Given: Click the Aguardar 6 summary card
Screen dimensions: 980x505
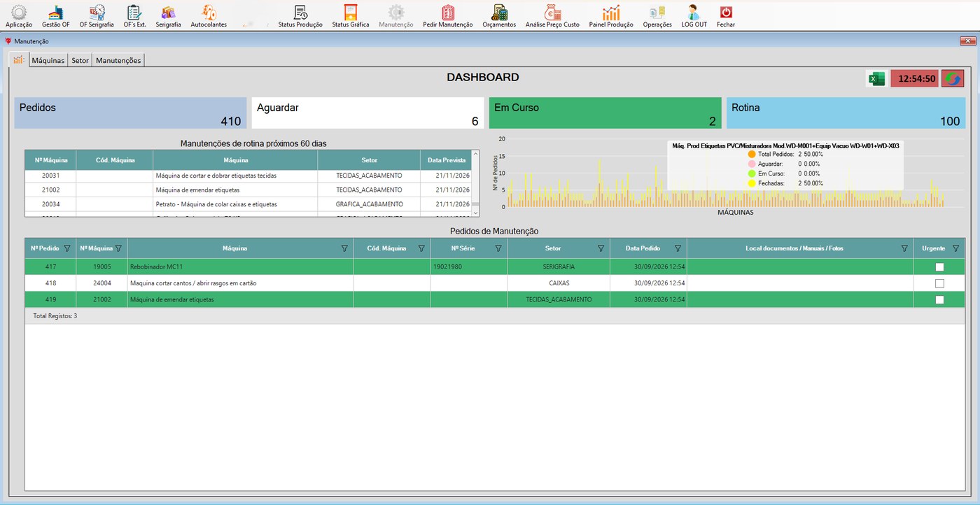Looking at the screenshot, I should pyautogui.click(x=368, y=113).
